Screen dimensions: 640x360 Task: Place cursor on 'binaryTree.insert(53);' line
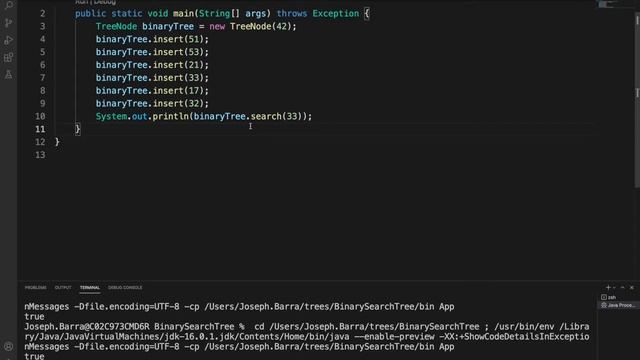152,52
